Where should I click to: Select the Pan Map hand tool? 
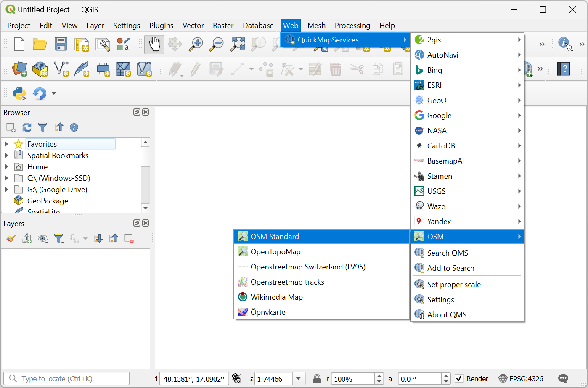154,44
